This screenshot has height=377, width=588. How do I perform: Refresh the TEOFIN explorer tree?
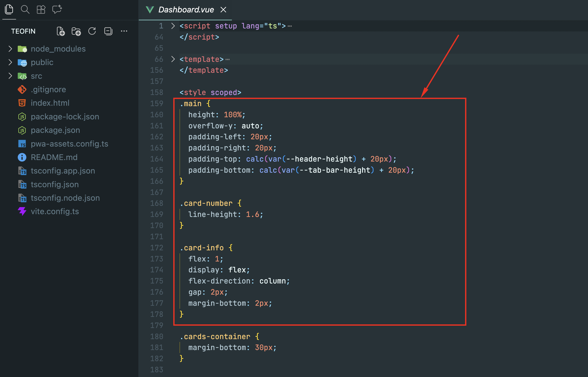coord(92,31)
